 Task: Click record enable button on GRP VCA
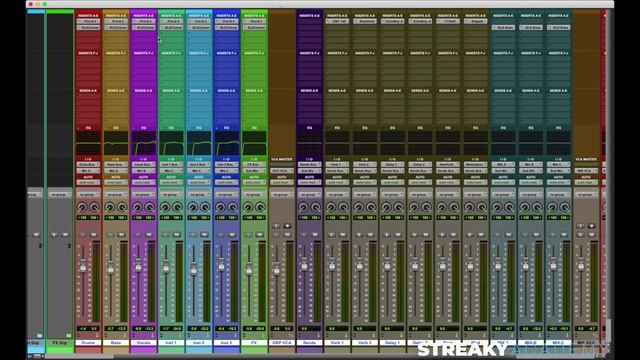(287, 226)
